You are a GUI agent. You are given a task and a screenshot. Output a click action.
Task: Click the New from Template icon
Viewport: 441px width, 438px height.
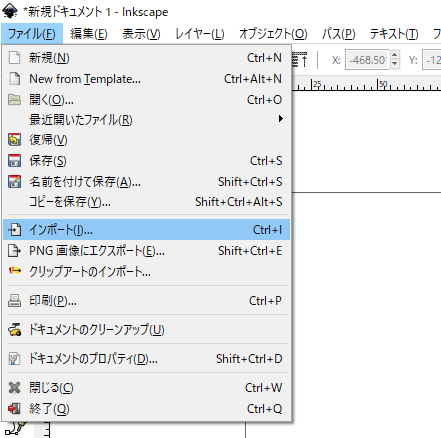tap(14, 79)
